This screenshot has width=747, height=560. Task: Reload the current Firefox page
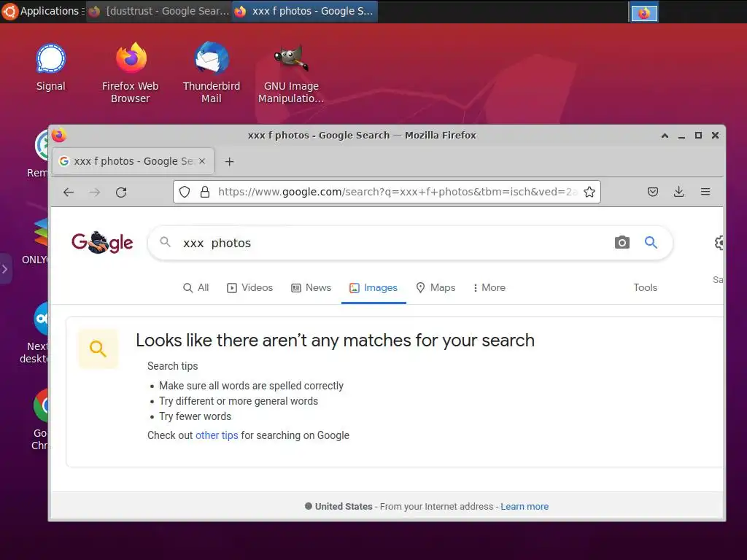[121, 192]
